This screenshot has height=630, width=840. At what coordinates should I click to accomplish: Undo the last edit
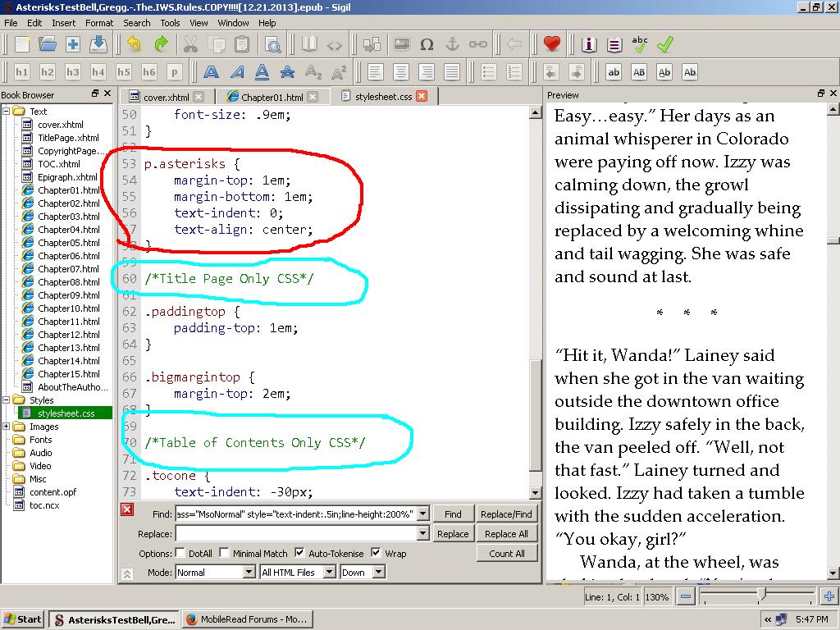[134, 44]
